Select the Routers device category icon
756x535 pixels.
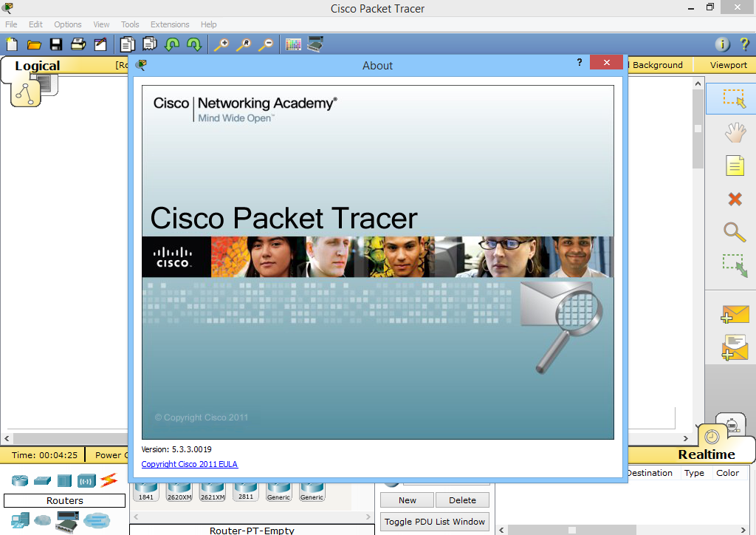(19, 480)
